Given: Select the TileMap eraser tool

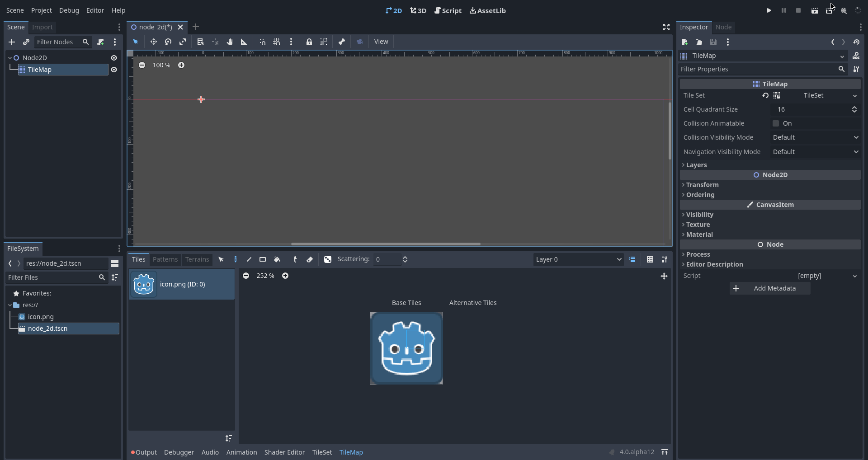Looking at the screenshot, I should [310, 259].
